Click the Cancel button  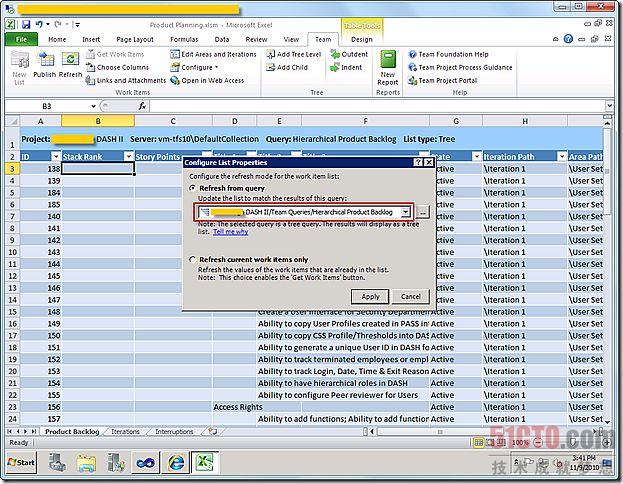pos(411,296)
